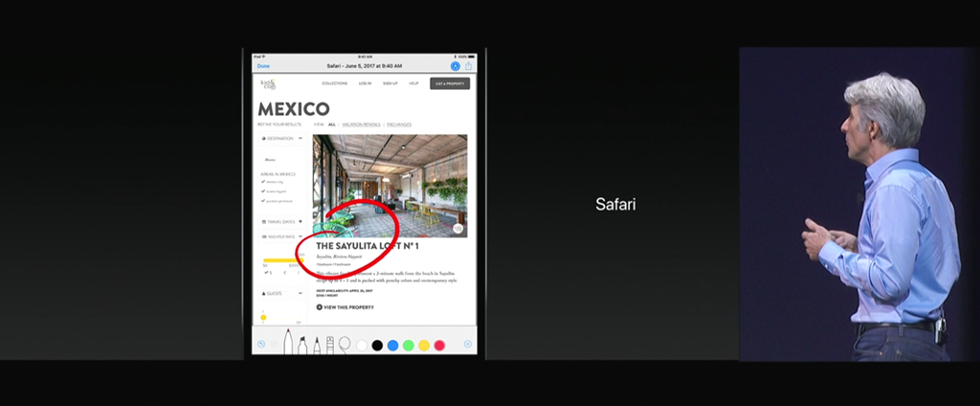Select the pencil markup tool

316,346
